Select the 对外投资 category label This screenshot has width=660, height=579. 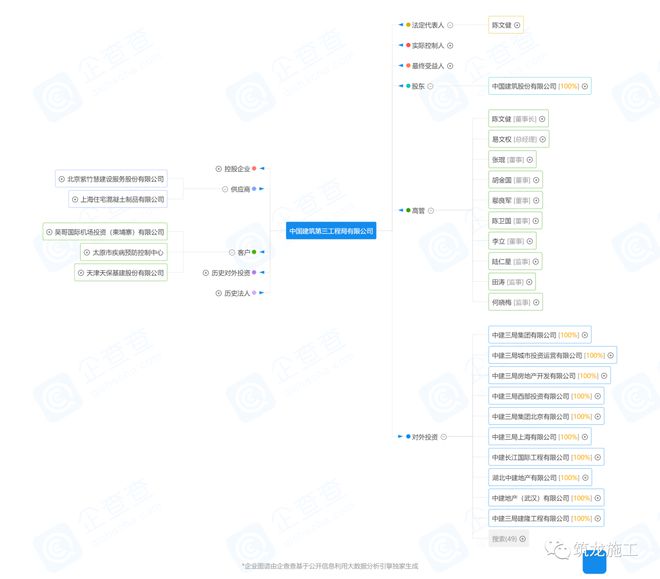pyautogui.click(x=425, y=437)
